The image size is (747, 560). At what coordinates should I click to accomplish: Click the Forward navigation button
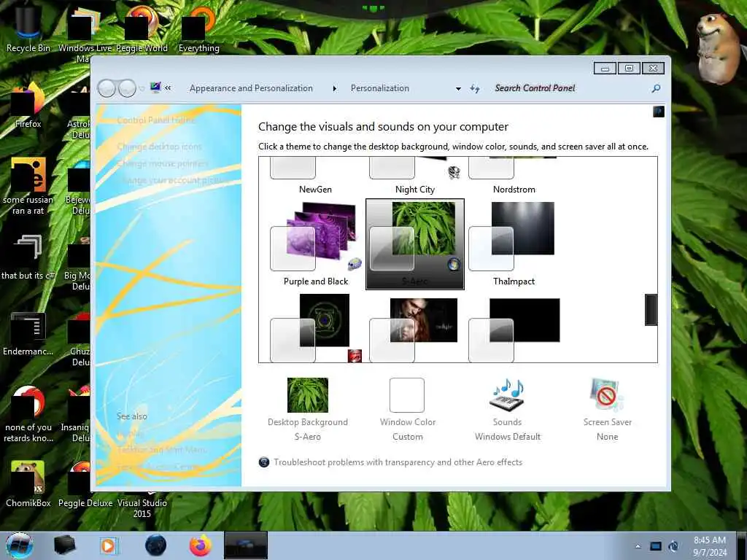coord(127,88)
